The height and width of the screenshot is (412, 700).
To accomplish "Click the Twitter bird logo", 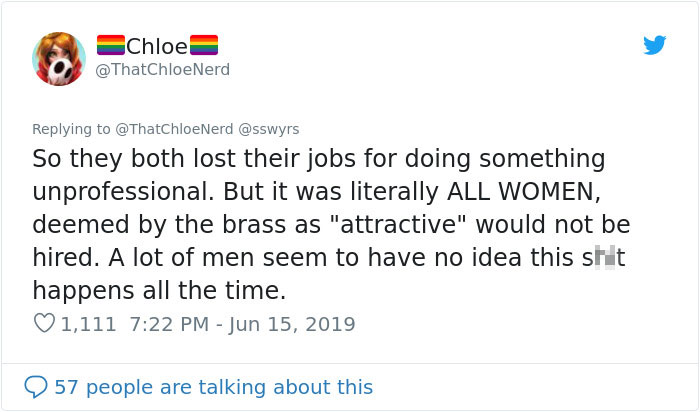I will (x=654, y=45).
